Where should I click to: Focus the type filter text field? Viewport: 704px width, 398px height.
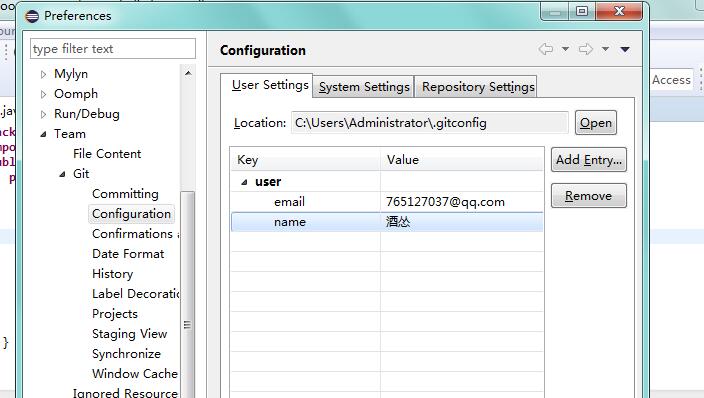[113, 49]
